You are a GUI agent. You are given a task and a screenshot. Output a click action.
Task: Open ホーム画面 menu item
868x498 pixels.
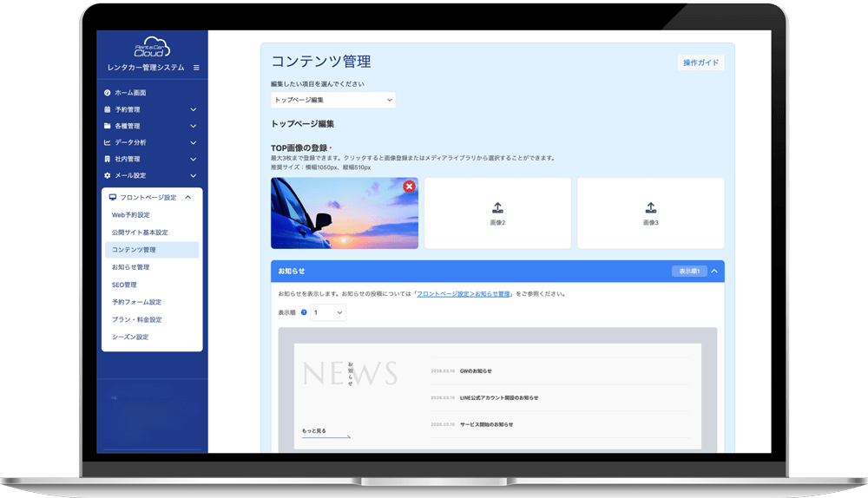(130, 93)
